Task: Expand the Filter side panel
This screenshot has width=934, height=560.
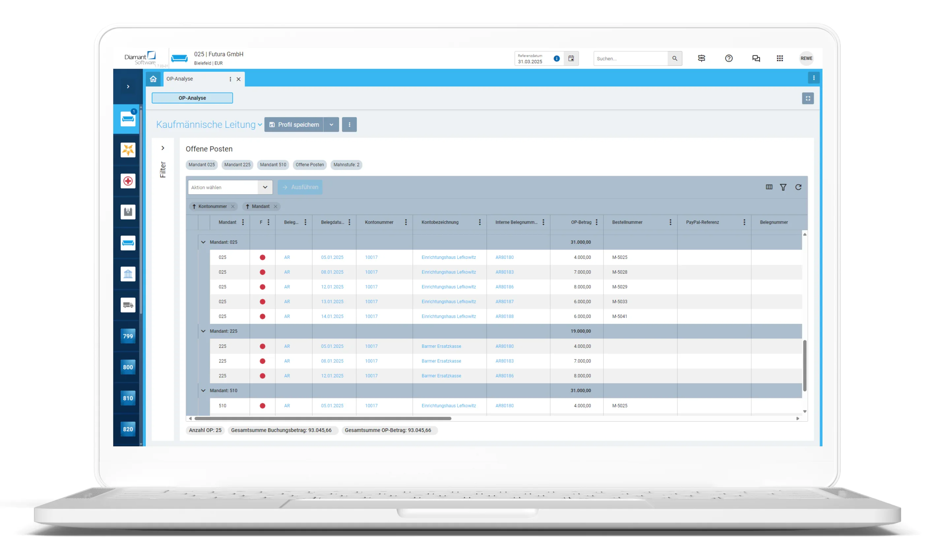Action: (163, 148)
